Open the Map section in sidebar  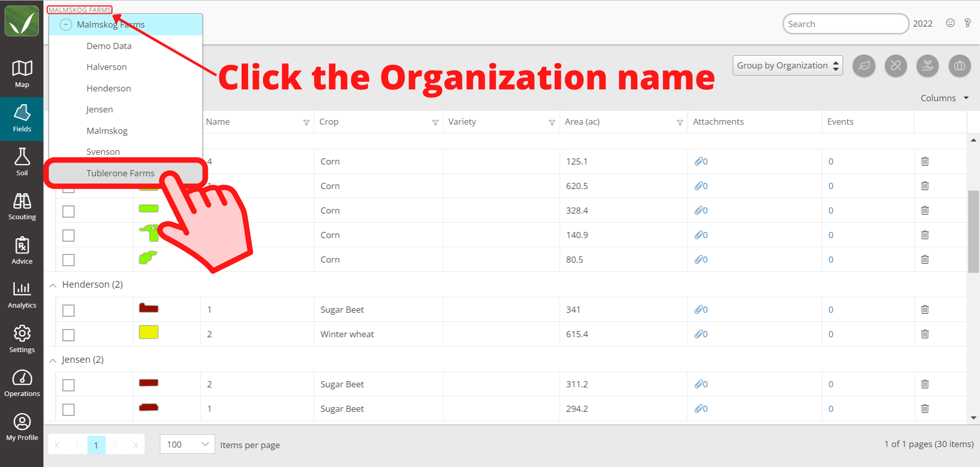point(22,74)
